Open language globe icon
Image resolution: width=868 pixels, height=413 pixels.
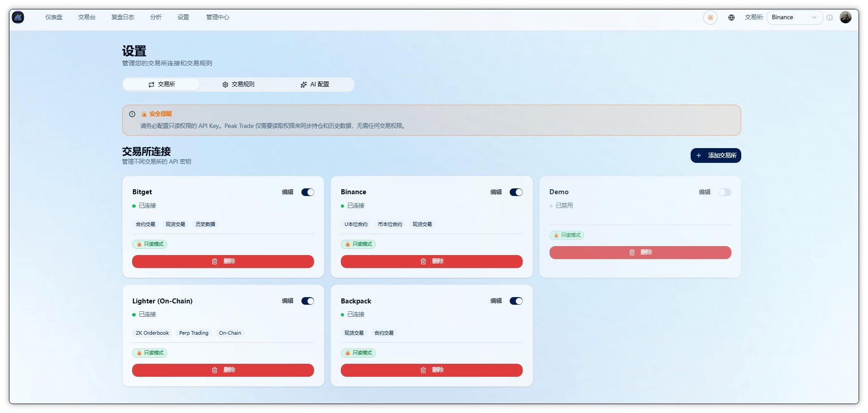731,17
